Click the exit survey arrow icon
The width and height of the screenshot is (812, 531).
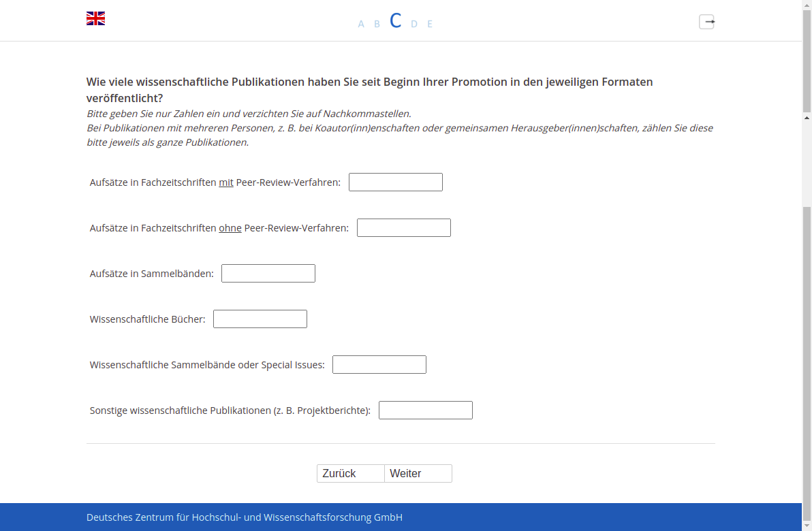707,22
